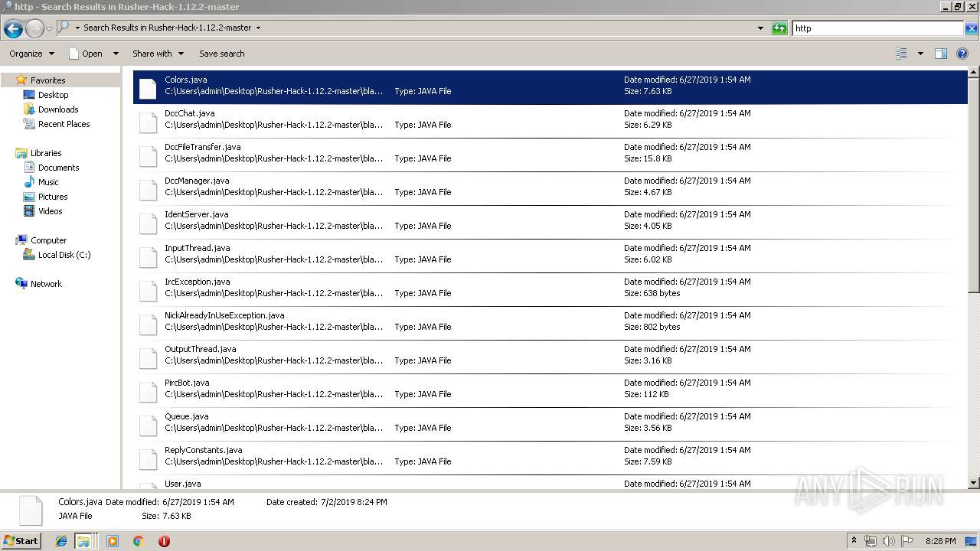The height and width of the screenshot is (551, 980).
Task: Open the view options dropdown arrow
Action: (x=920, y=54)
